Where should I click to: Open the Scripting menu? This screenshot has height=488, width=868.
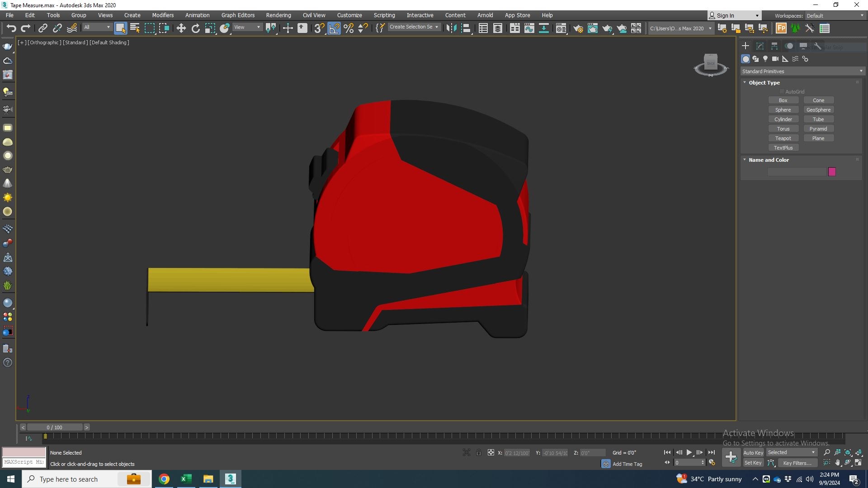[384, 15]
